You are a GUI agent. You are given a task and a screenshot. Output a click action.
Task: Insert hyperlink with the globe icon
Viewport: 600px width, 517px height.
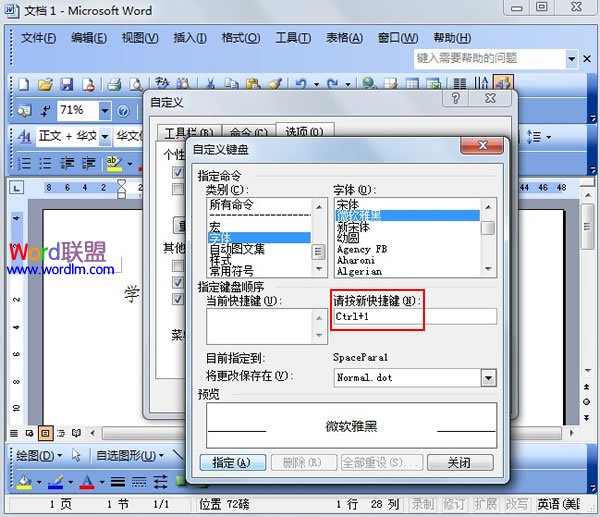pyautogui.click(x=368, y=83)
